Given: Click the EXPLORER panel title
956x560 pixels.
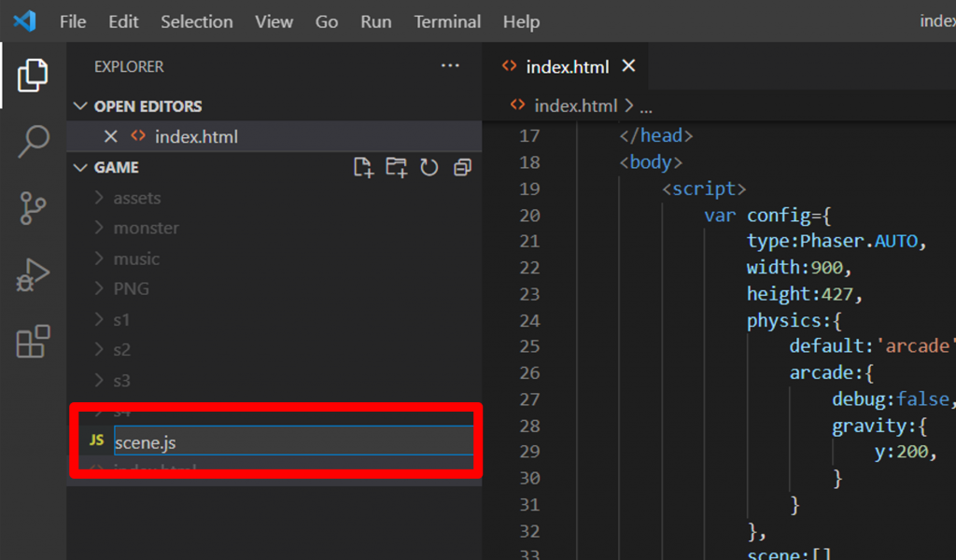Looking at the screenshot, I should point(129,66).
